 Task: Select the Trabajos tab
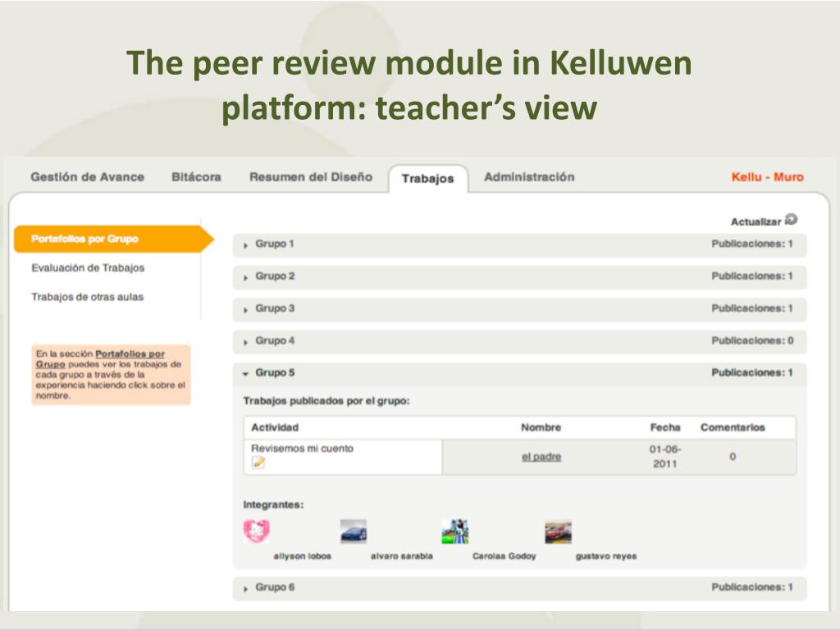(428, 178)
